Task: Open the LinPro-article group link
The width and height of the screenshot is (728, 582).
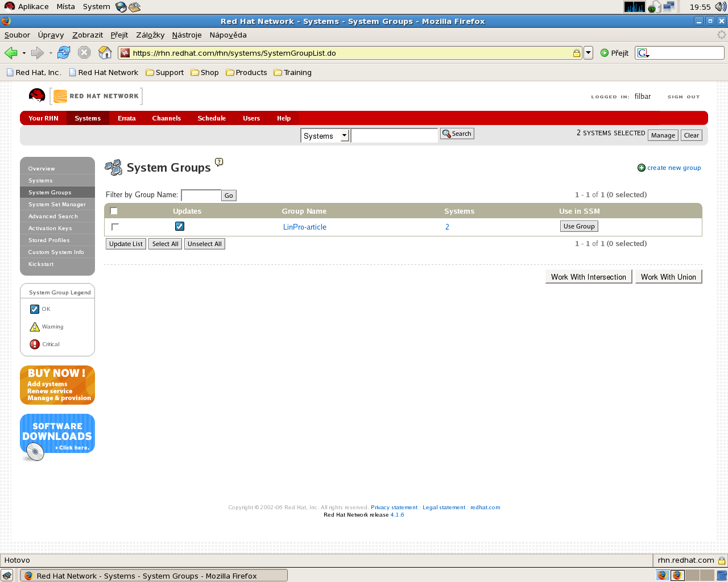Action: pyautogui.click(x=305, y=227)
